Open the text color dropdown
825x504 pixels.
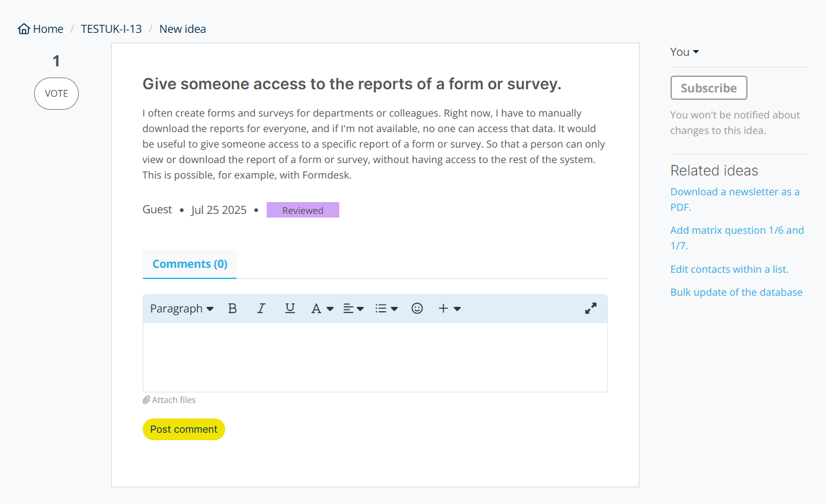pos(322,309)
